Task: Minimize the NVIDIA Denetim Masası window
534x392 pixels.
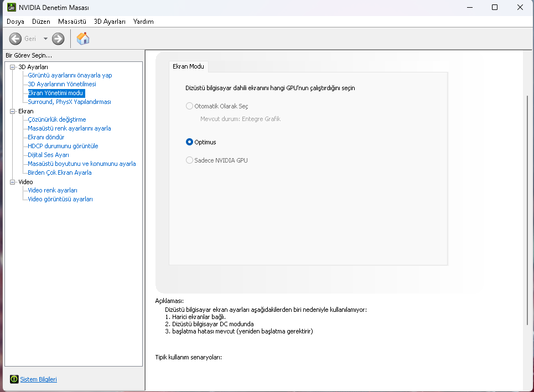Action: click(470, 7)
